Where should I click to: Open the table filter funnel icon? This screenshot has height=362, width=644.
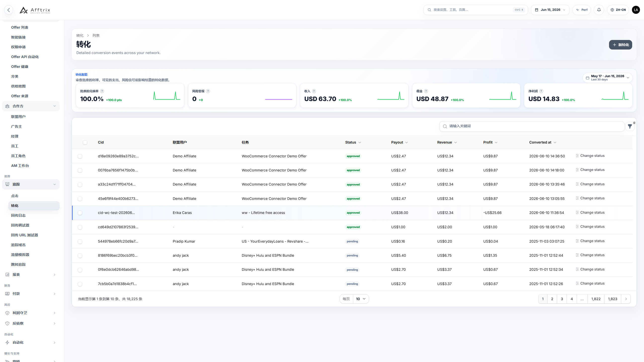click(x=630, y=126)
